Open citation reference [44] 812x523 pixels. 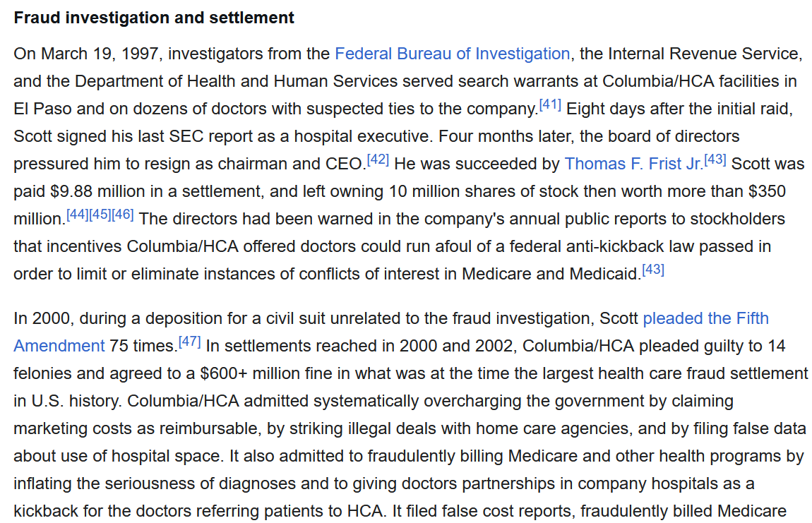coord(78,215)
